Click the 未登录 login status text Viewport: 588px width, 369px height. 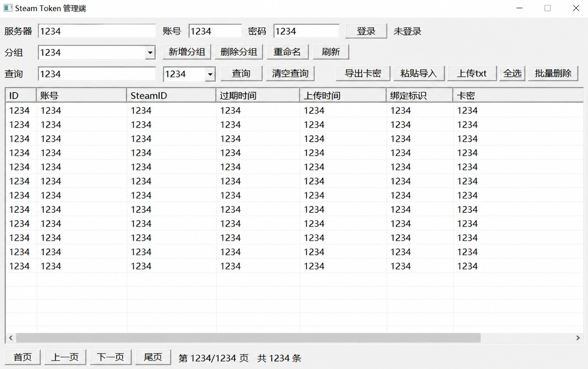click(x=408, y=32)
